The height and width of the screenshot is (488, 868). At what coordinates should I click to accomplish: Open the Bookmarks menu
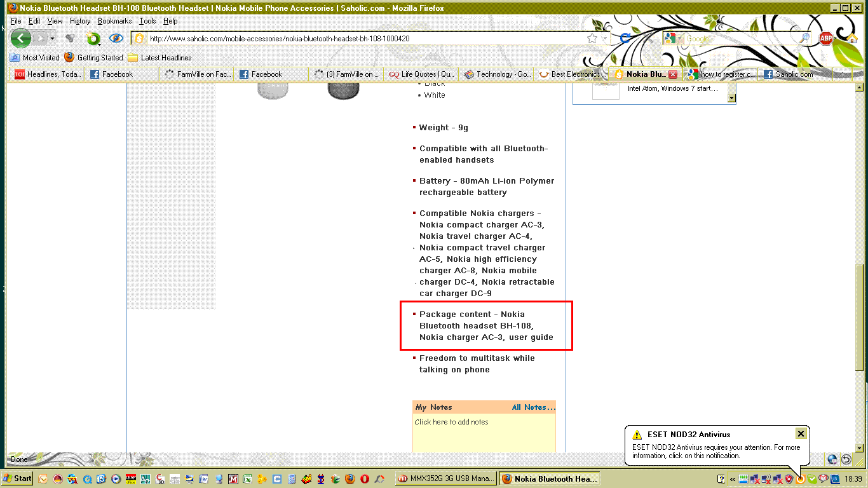click(x=114, y=21)
